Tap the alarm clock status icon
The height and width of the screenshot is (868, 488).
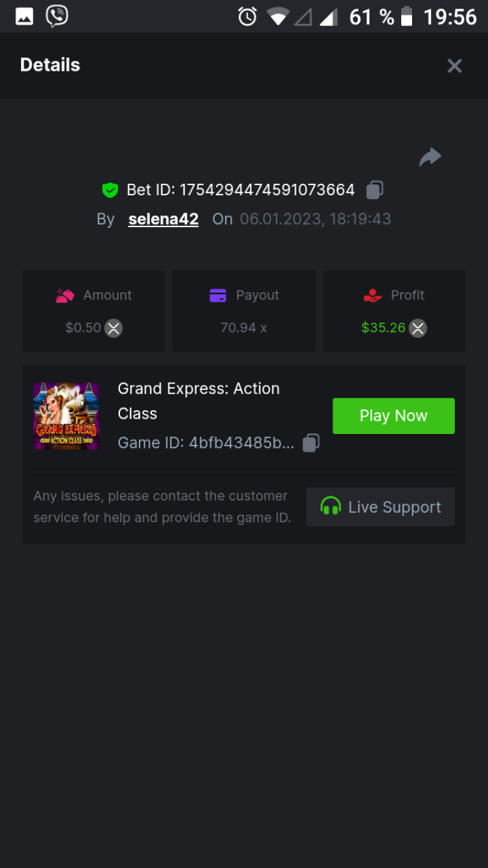[247, 16]
